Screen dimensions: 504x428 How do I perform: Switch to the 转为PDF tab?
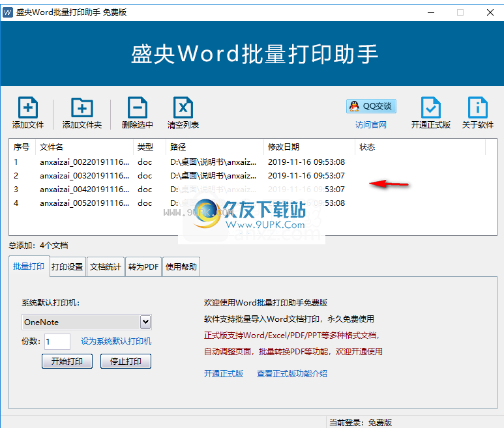[143, 267]
